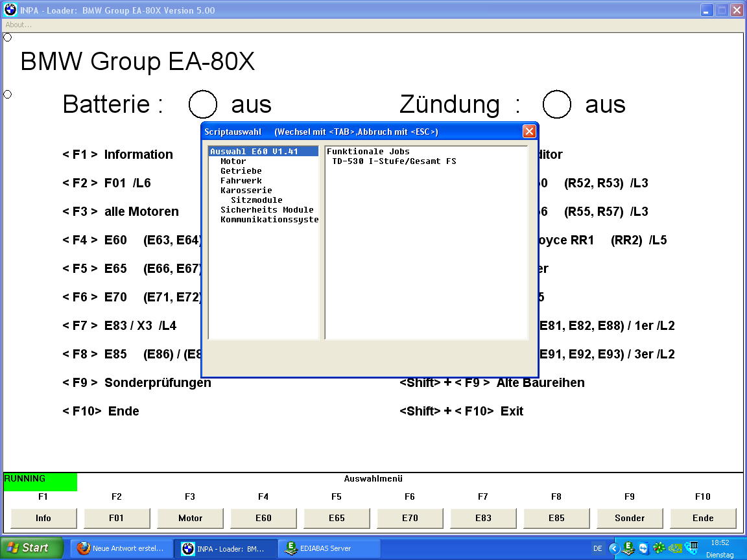Click the Batterie status indicator circle

202,104
